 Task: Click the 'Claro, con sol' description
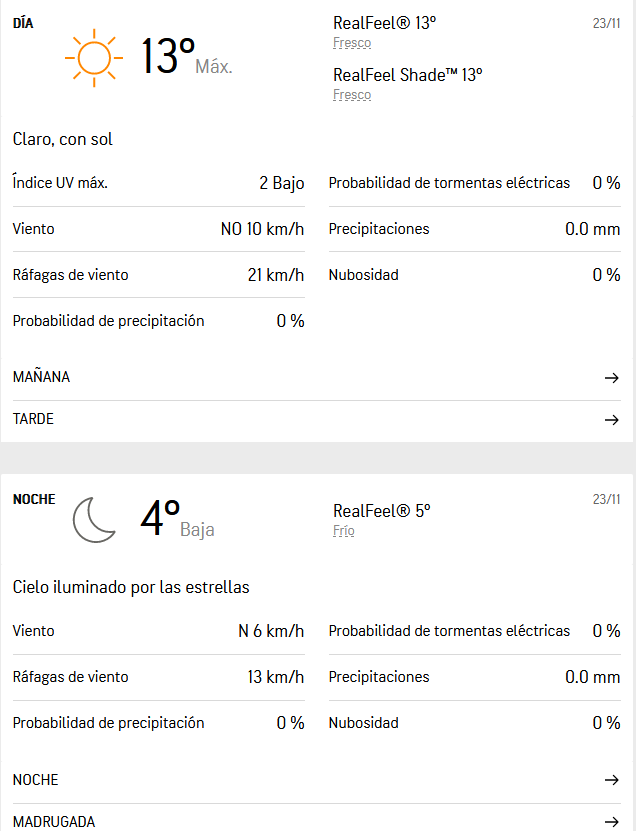[63, 139]
